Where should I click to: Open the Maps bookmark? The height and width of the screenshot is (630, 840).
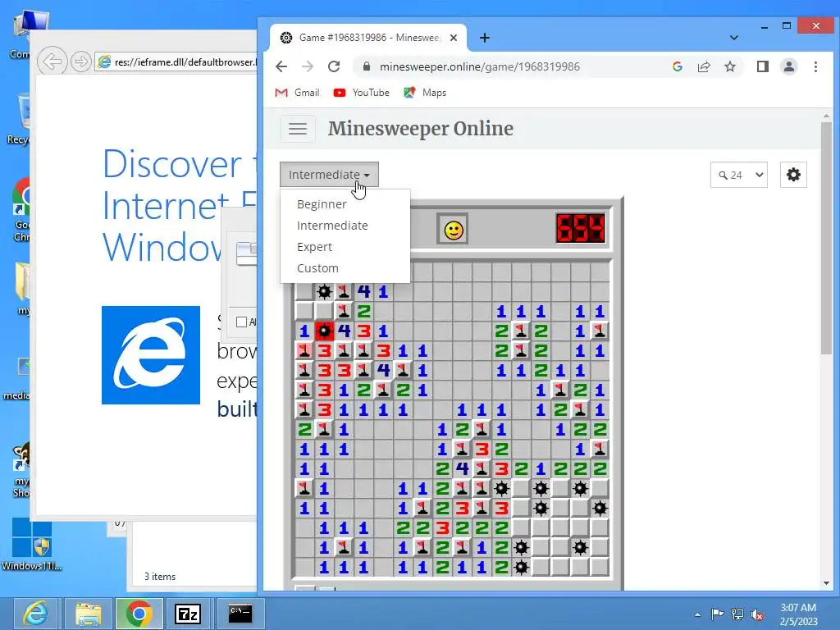point(425,93)
